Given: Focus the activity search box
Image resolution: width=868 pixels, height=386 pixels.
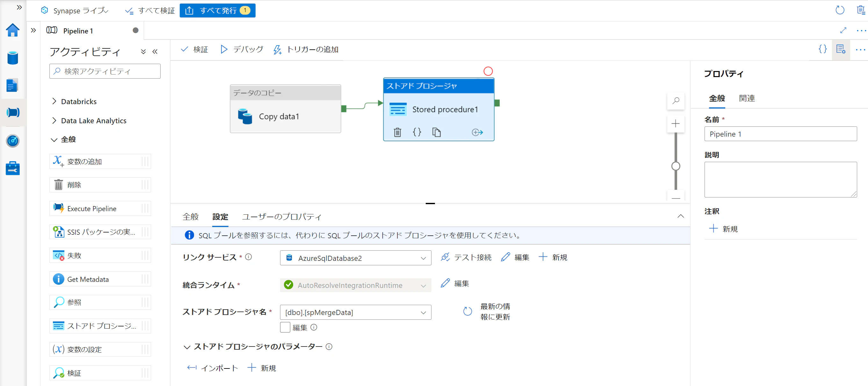Looking at the screenshot, I should click(x=105, y=71).
